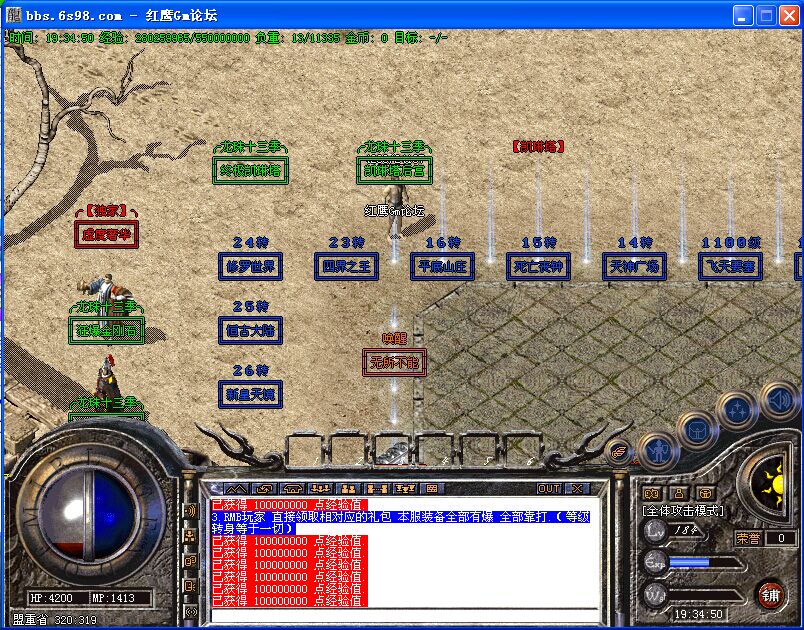Click the blue RMB玩家 announcement message
The height and width of the screenshot is (630, 804).
tap(400, 522)
